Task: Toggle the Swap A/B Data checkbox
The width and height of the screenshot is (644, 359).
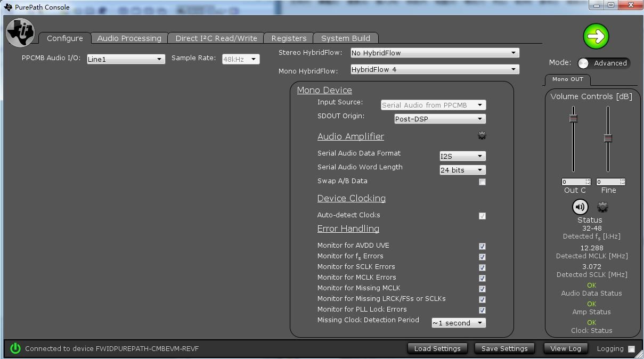Action: 482,182
